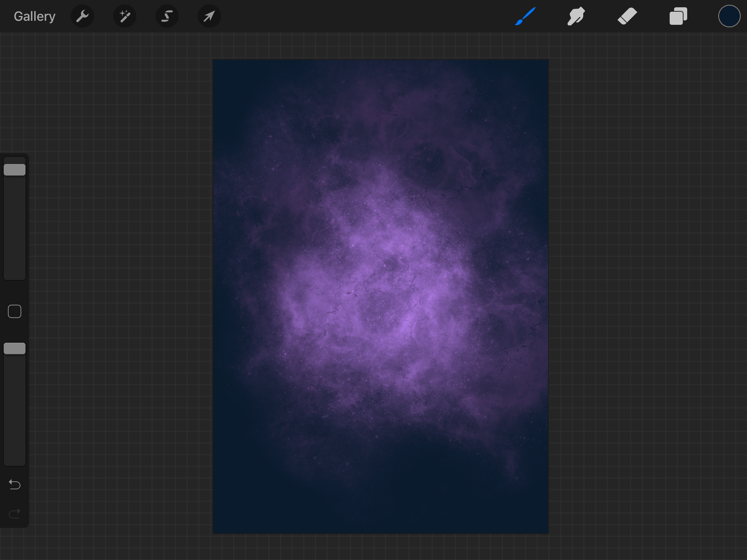This screenshot has height=560, width=747.
Task: Click the brush opacity slider handle
Action: click(x=15, y=349)
